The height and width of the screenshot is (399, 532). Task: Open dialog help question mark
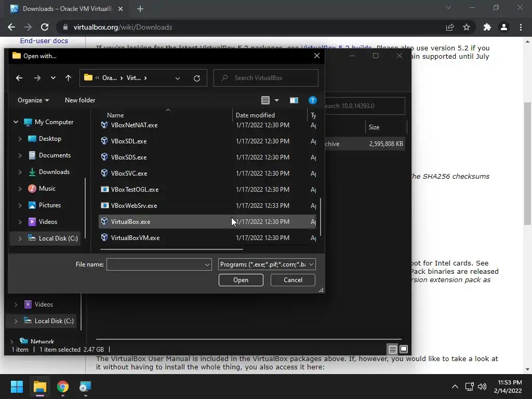(x=312, y=100)
